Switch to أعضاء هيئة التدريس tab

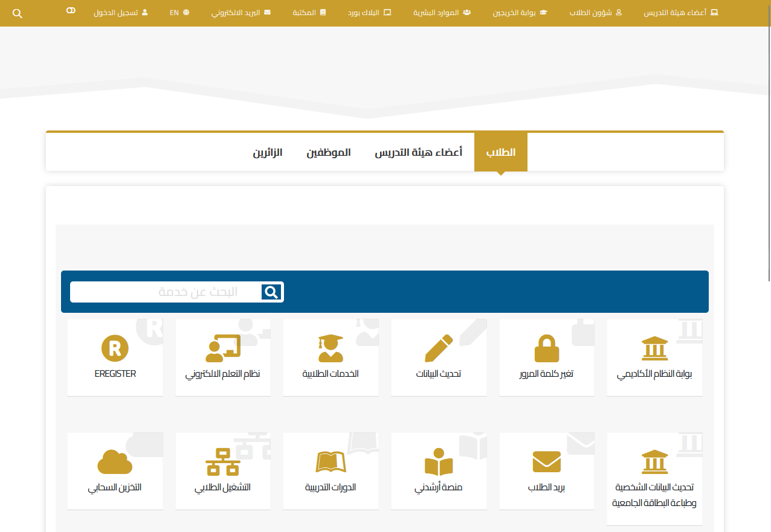pos(418,152)
